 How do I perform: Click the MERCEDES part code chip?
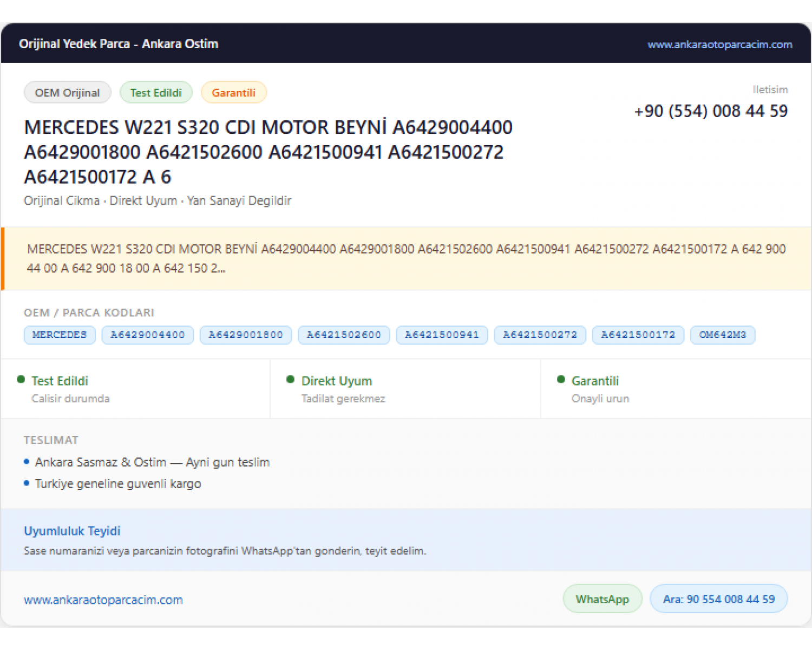pyautogui.click(x=60, y=335)
